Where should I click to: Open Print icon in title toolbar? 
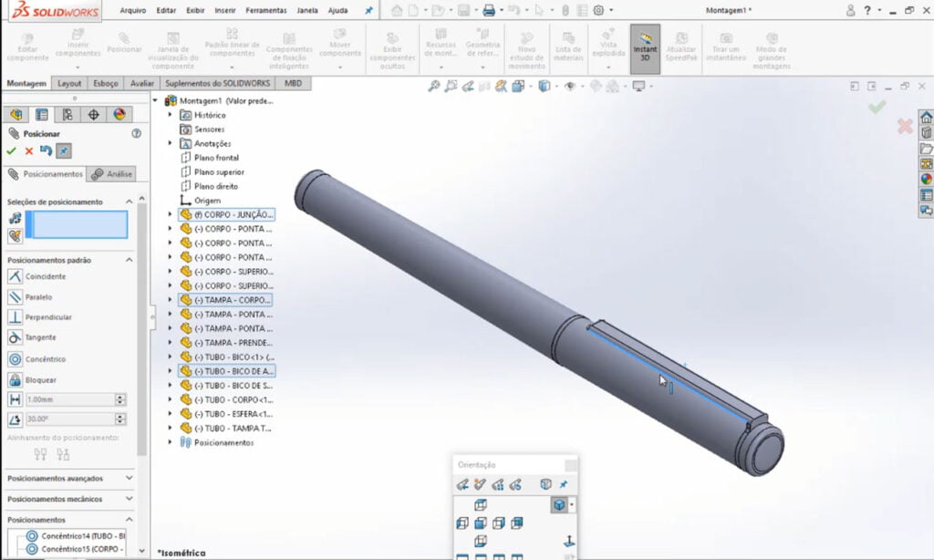coord(489,10)
